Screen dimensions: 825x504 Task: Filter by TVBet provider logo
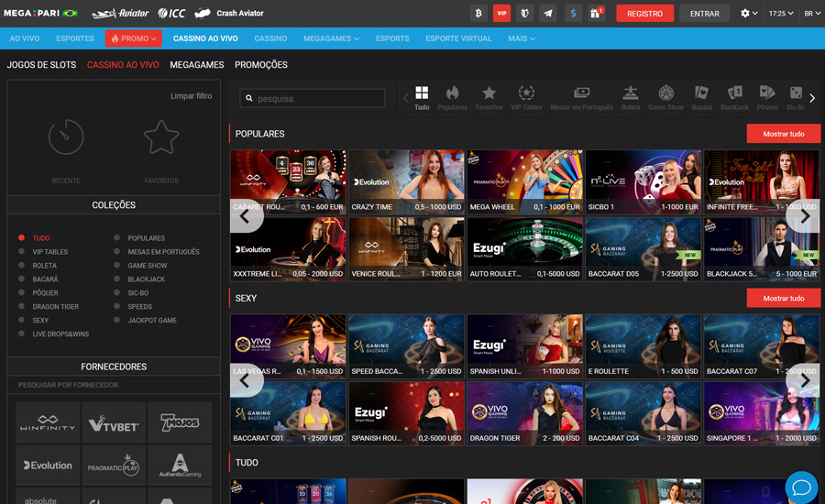114,422
